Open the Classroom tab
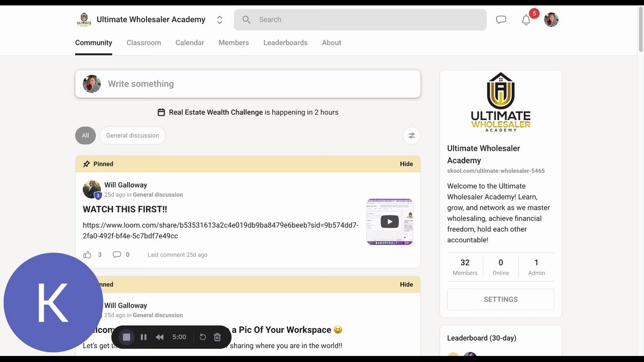The image size is (644, 362). coord(144,43)
